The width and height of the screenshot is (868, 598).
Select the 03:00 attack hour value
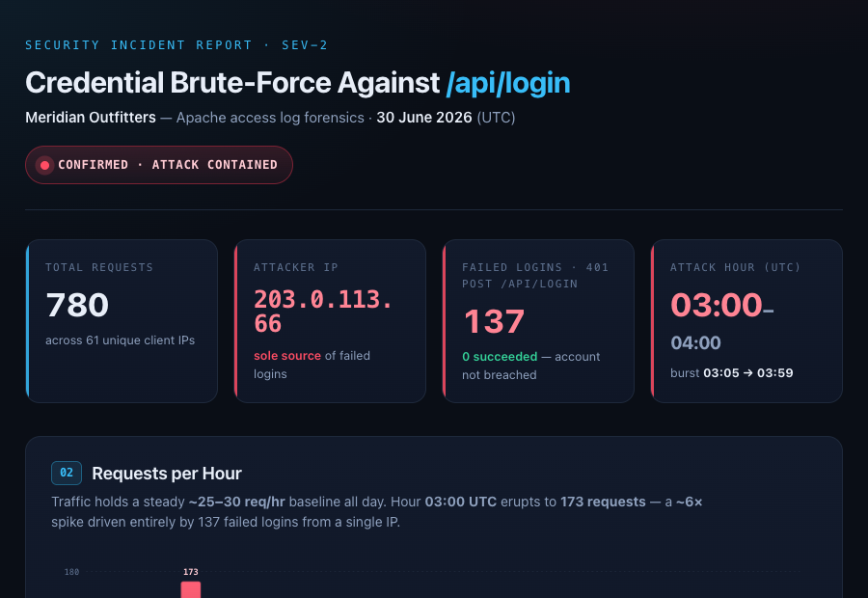[x=717, y=305]
